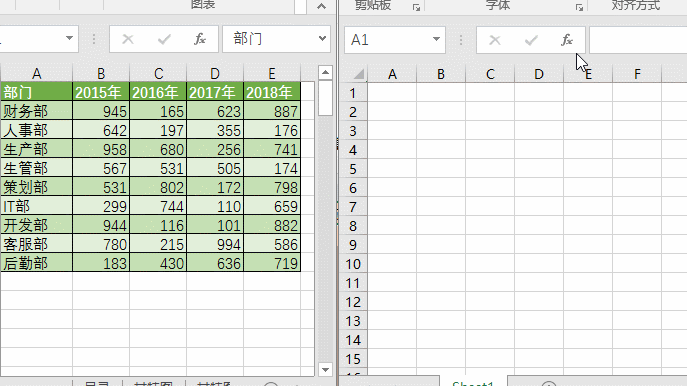Click Cancel (X) in left window formula bar
The image size is (687, 386).
(x=128, y=39)
